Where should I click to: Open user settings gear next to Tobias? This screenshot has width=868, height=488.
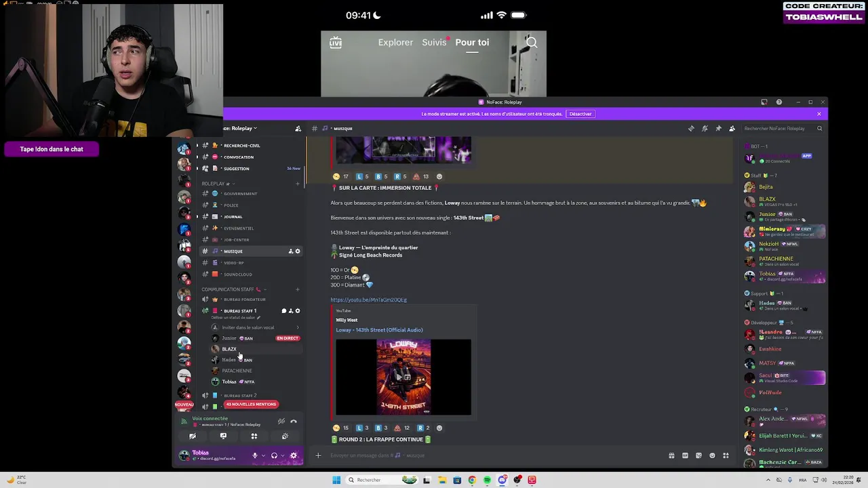tap(294, 455)
